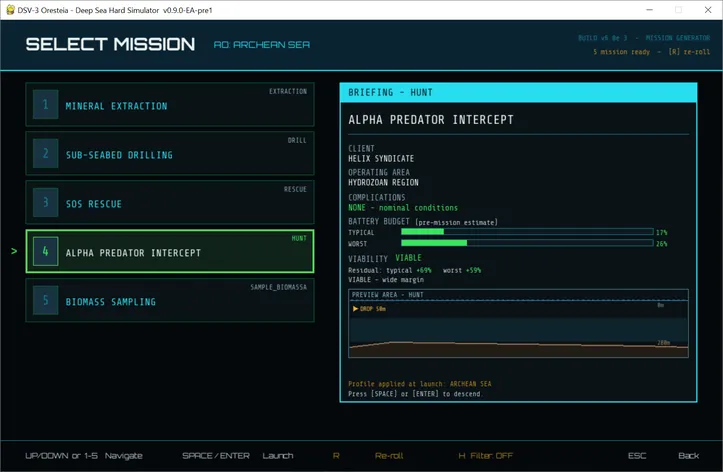Click the 5 mission ready status text
Image resolution: width=723 pixels, height=472 pixels.
[622, 52]
